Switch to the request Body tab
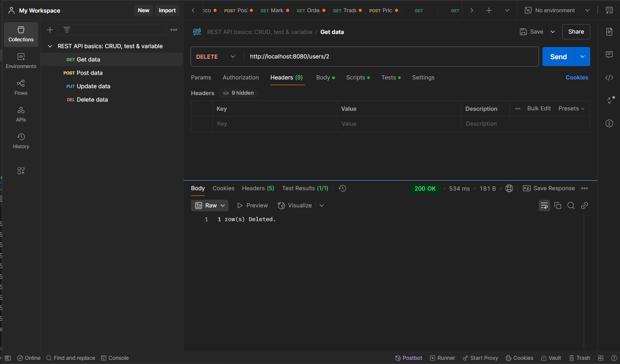This screenshot has height=364, width=620. click(x=325, y=78)
